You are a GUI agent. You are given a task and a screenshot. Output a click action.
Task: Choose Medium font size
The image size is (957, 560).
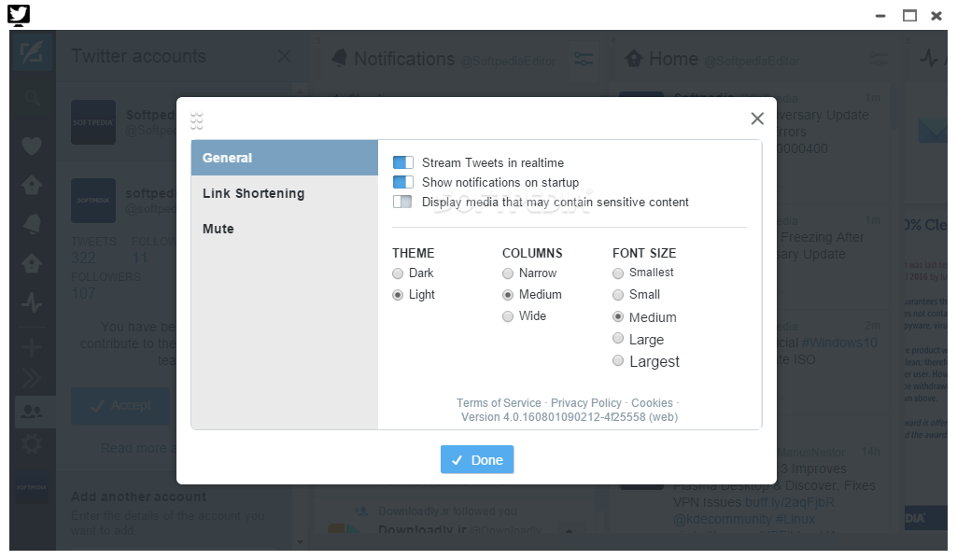coord(618,316)
